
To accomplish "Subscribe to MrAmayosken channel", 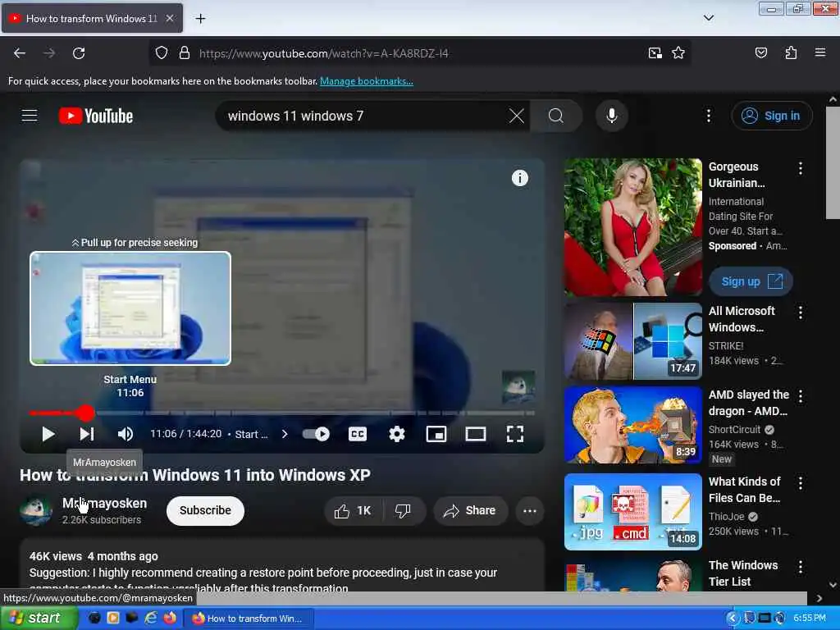I will [205, 510].
